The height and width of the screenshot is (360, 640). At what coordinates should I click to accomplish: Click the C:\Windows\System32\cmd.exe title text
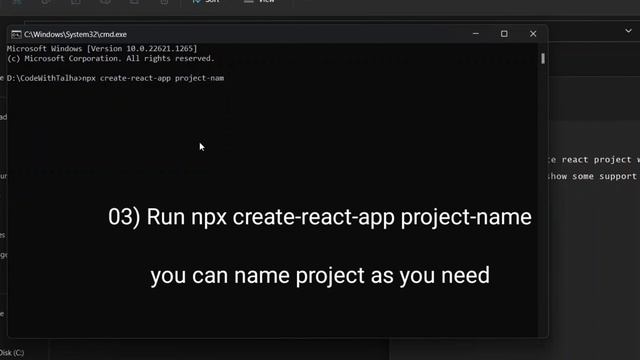point(75,34)
